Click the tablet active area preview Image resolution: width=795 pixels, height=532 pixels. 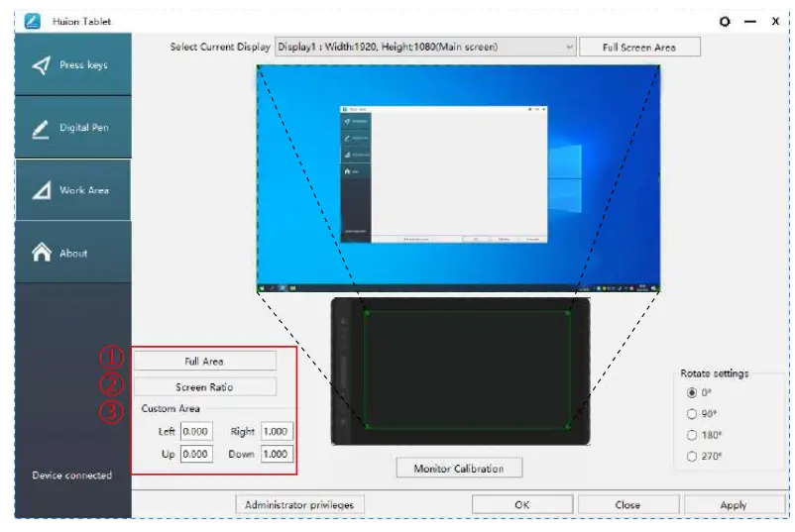[467, 370]
